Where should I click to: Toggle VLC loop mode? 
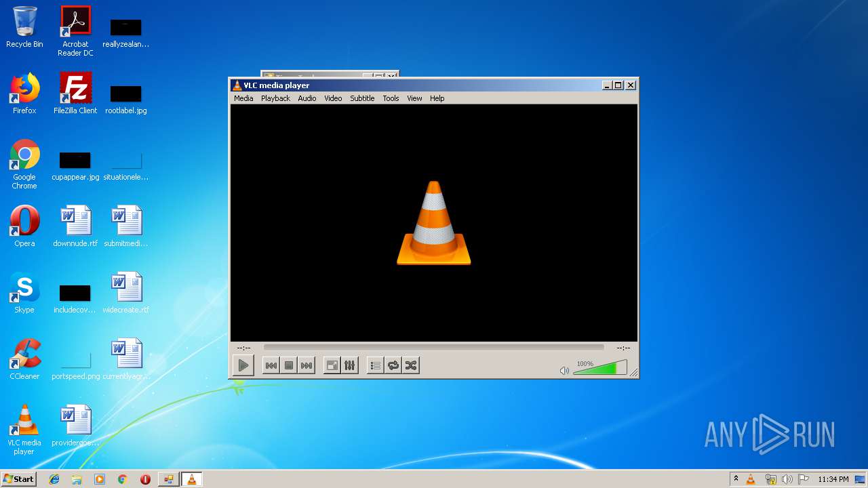[393, 365]
